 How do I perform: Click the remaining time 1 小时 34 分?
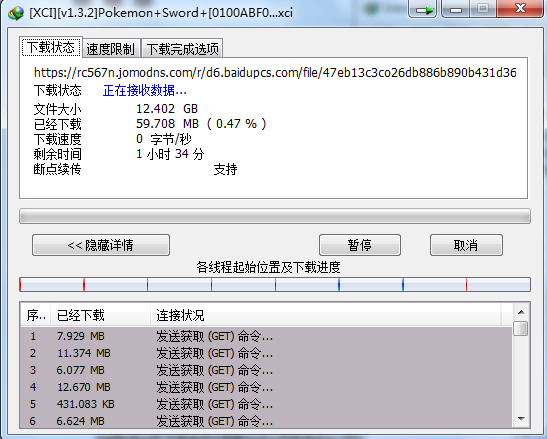[x=170, y=154]
